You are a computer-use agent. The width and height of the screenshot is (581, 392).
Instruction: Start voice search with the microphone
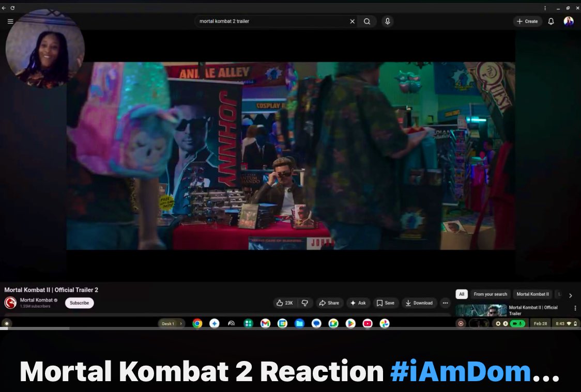(388, 22)
